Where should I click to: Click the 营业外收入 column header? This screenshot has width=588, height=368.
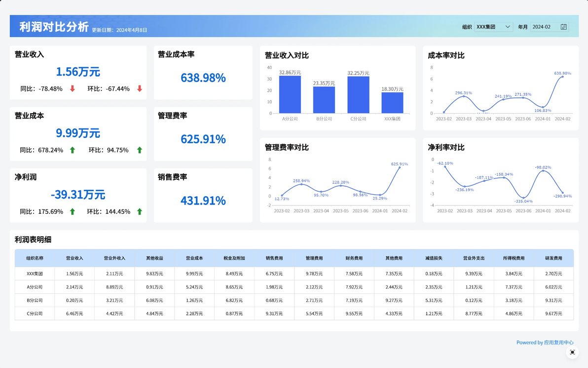(x=114, y=258)
